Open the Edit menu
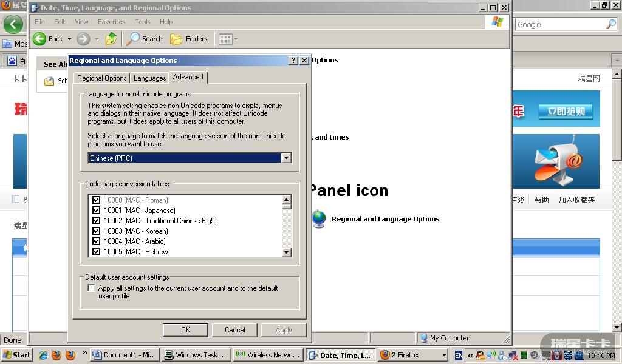 tap(60, 22)
